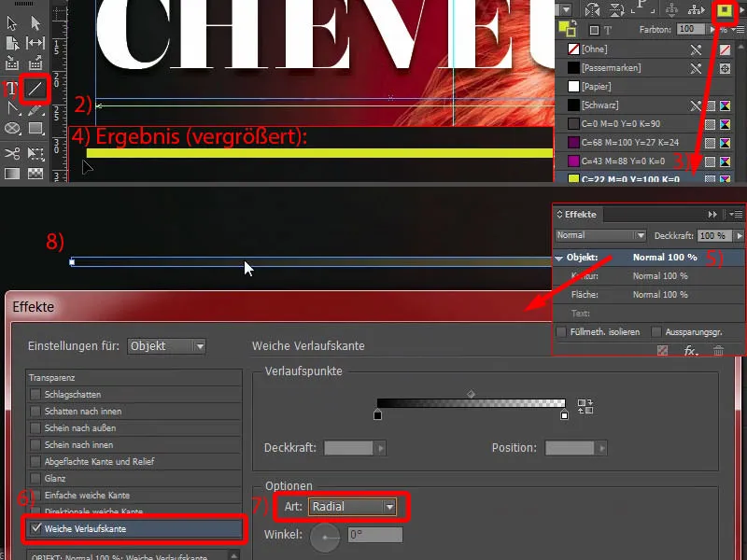The width and height of the screenshot is (747, 560).
Task: Click clear all effects icon in Effekte panel
Action: point(662,351)
